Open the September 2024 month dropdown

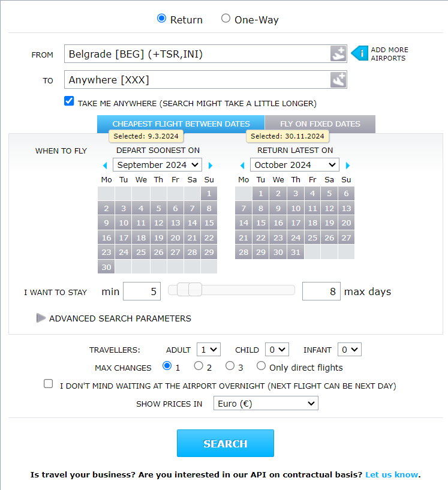click(158, 165)
